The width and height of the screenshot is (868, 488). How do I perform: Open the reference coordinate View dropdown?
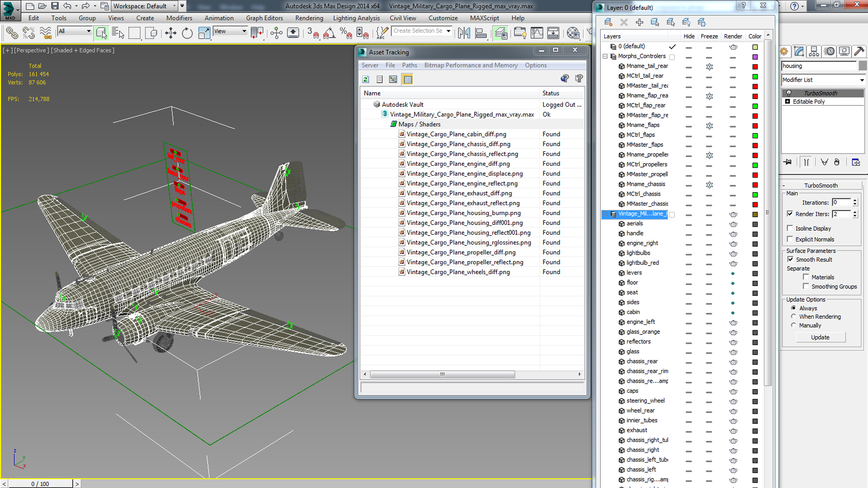[230, 31]
